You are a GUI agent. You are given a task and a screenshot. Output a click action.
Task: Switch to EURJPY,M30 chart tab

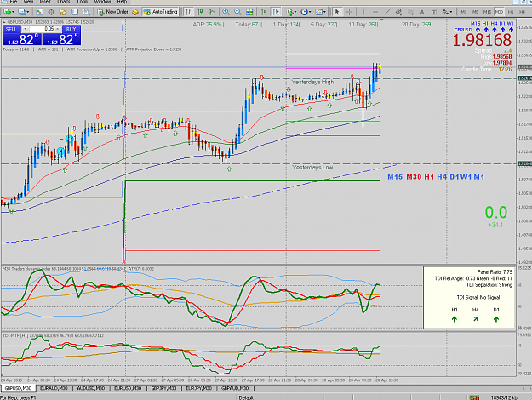tap(199, 388)
